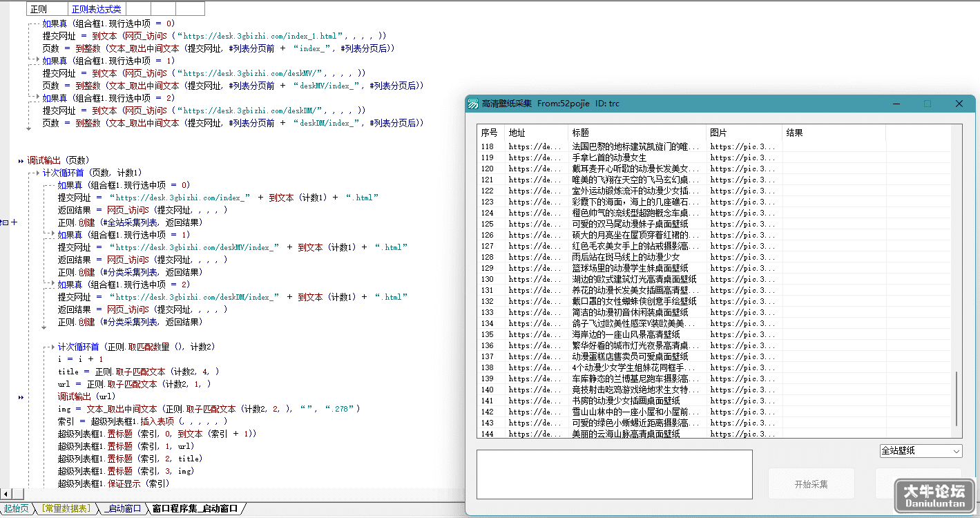Viewport: 980px width, 518px height.
Task: Click the code line 计次循环首 (页数, 计数1)
Action: click(93, 173)
